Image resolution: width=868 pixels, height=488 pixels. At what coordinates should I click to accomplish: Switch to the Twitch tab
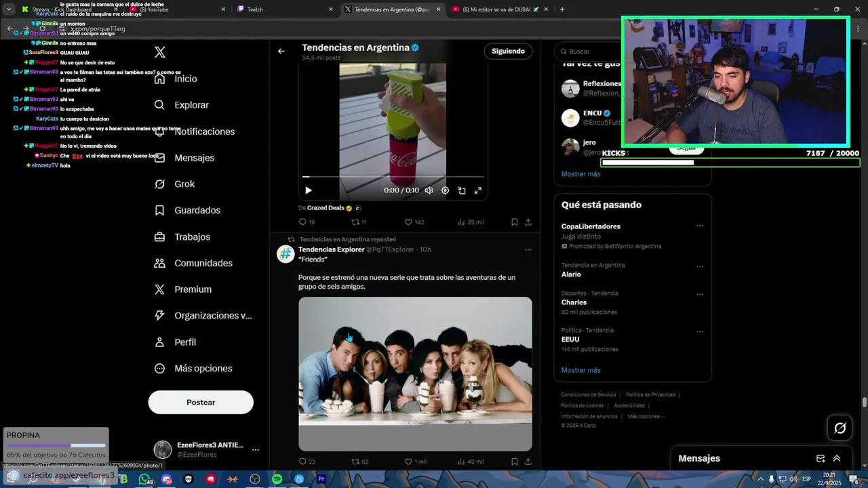(x=285, y=9)
